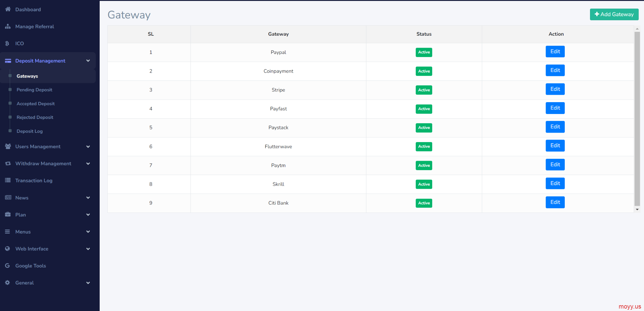
Task: Go to Manage Referral
Action: pyautogui.click(x=35, y=27)
